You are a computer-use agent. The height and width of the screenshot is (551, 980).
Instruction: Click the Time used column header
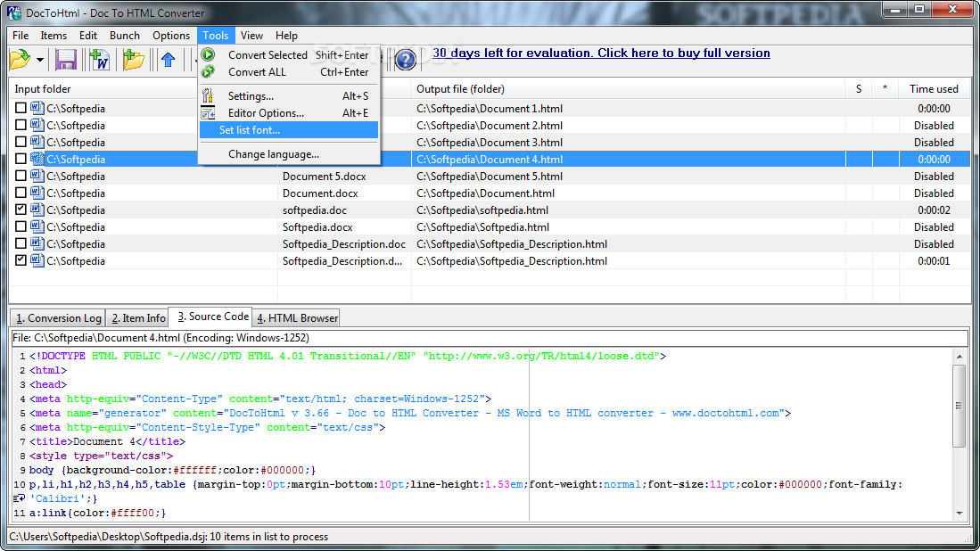click(934, 89)
